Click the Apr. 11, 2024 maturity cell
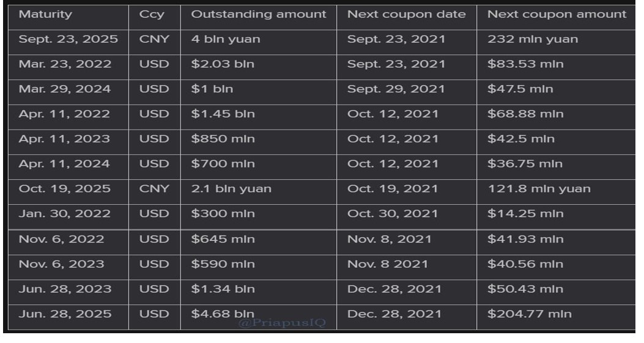Viewport: 644px width, 343px height. [64, 164]
